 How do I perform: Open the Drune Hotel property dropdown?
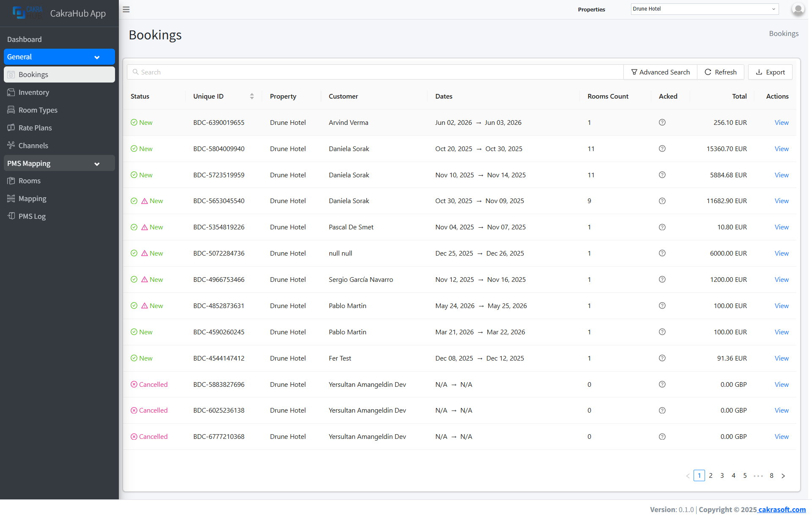click(704, 9)
